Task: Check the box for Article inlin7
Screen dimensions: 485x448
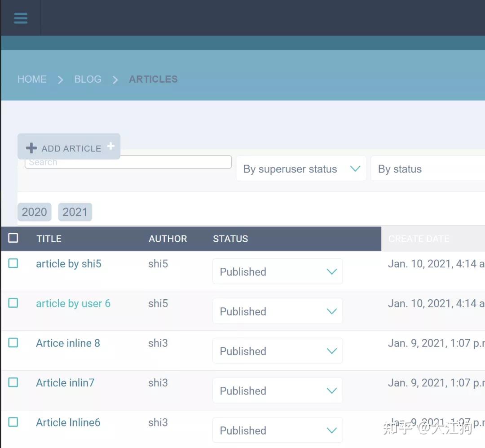Action: 13,382
